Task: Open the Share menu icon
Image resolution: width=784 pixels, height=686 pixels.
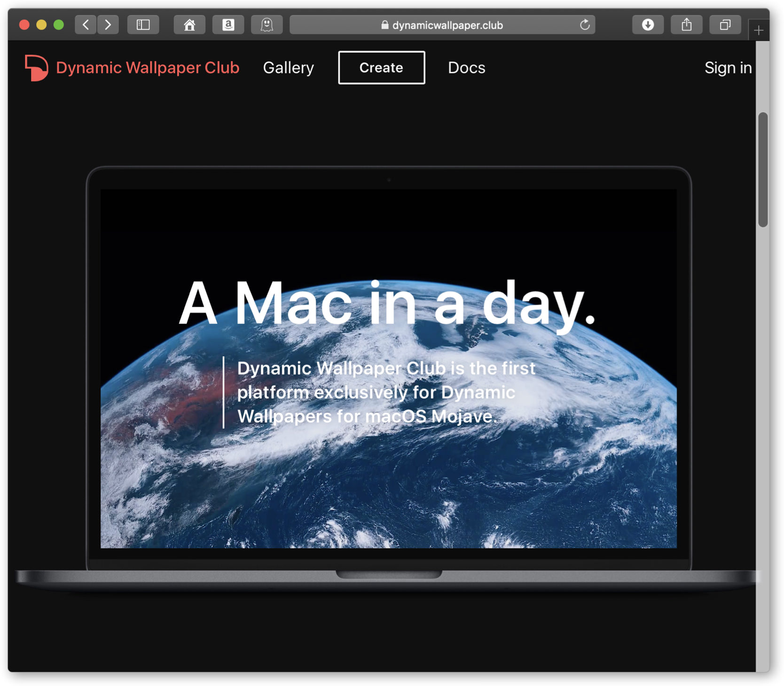Action: (x=687, y=24)
